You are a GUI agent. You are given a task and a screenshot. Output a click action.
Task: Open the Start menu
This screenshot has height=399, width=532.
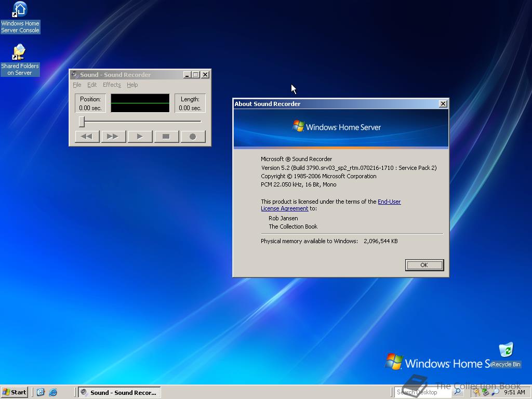coord(14,392)
